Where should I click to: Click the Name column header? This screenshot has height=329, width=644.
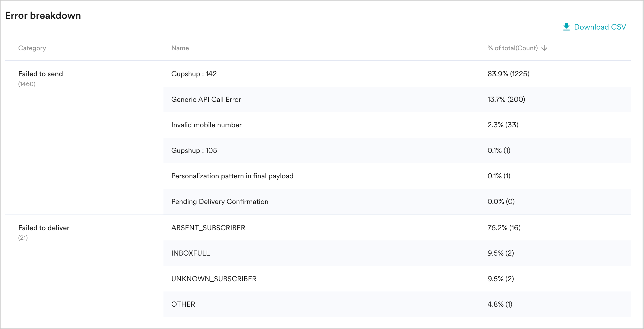(180, 48)
